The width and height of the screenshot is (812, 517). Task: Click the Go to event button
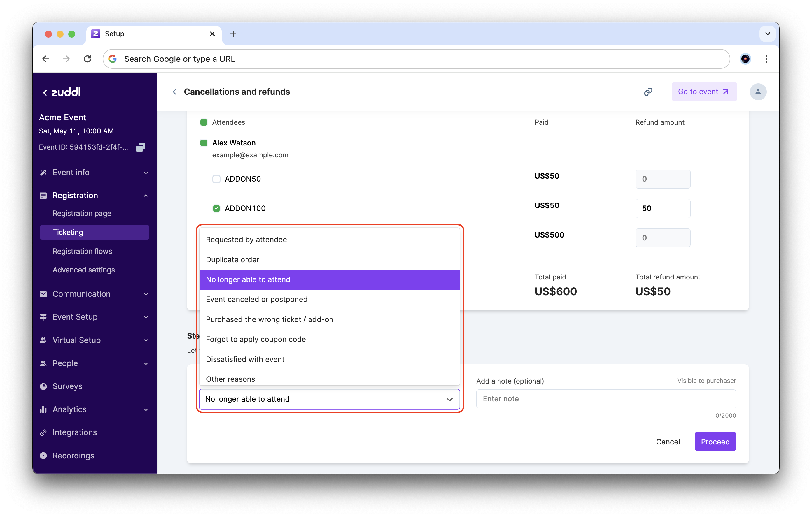(704, 92)
